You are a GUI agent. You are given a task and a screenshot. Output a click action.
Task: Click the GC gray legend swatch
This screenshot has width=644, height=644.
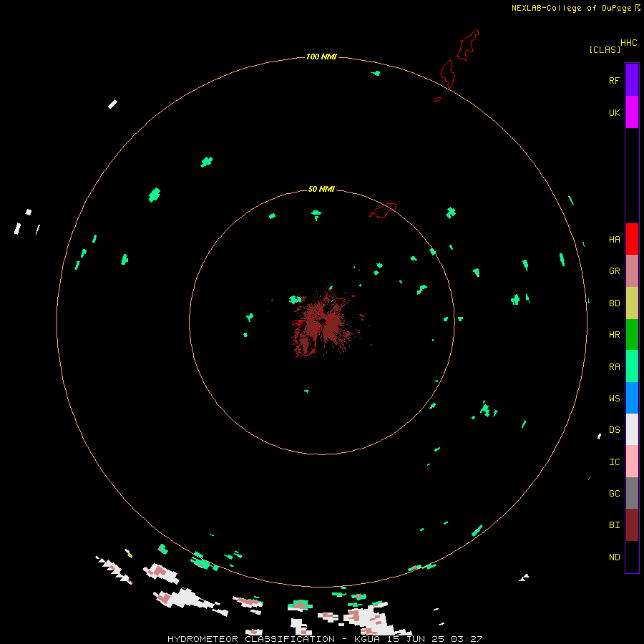point(632,493)
